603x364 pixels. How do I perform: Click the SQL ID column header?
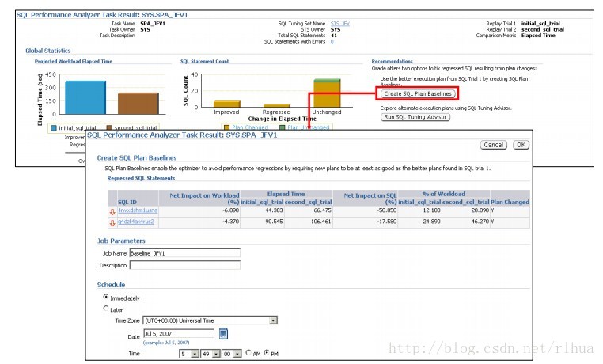click(x=127, y=203)
